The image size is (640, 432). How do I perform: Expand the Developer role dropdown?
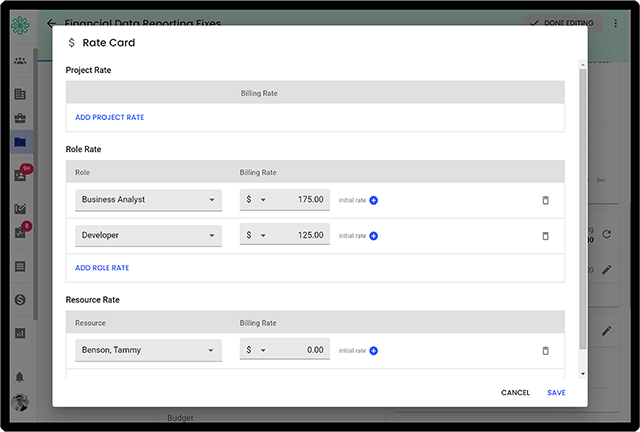(x=148, y=236)
